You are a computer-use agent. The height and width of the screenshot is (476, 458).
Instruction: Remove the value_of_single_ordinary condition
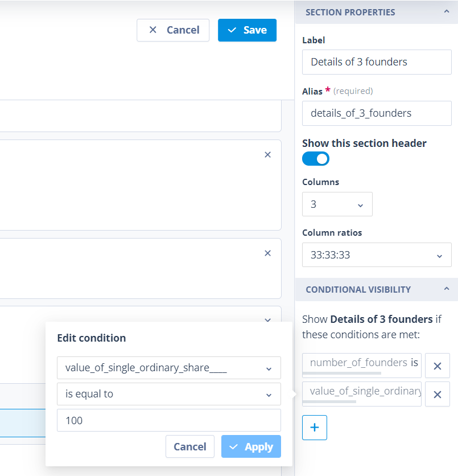click(x=438, y=395)
